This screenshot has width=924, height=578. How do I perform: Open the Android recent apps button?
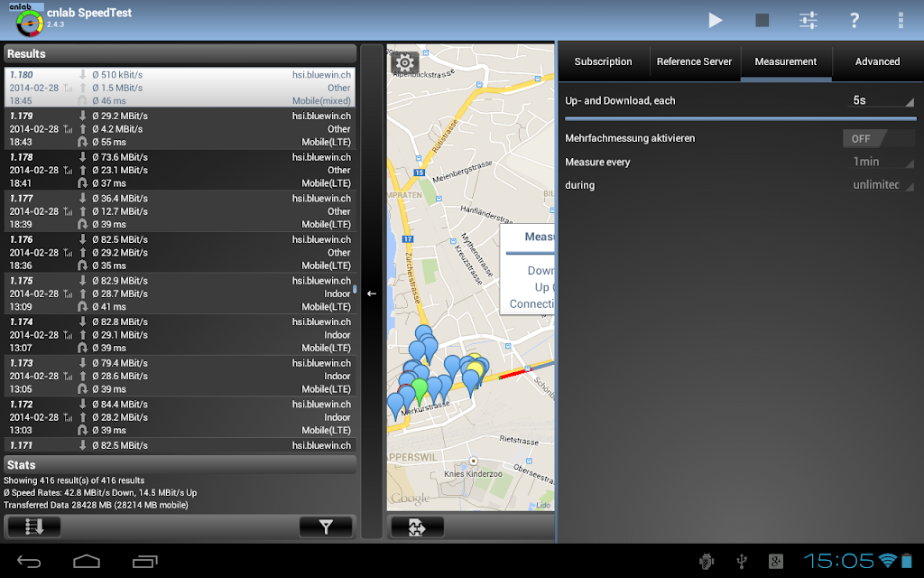click(x=144, y=562)
